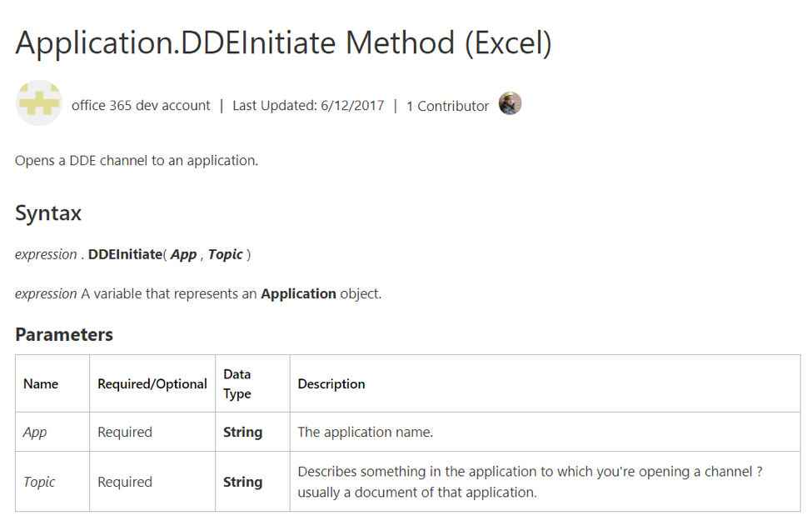Viewport: 812px width, 521px height.
Task: Select the Topic parameter name cell
Action: click(39, 482)
